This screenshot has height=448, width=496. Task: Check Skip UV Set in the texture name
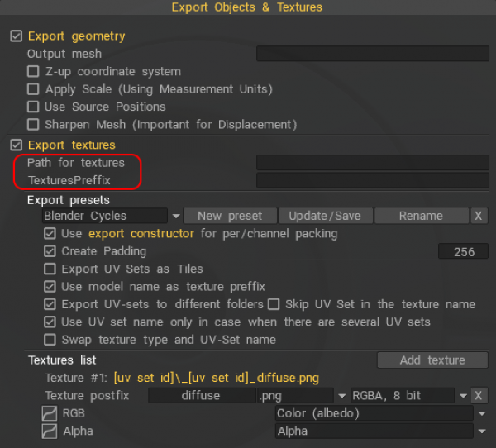click(x=274, y=304)
